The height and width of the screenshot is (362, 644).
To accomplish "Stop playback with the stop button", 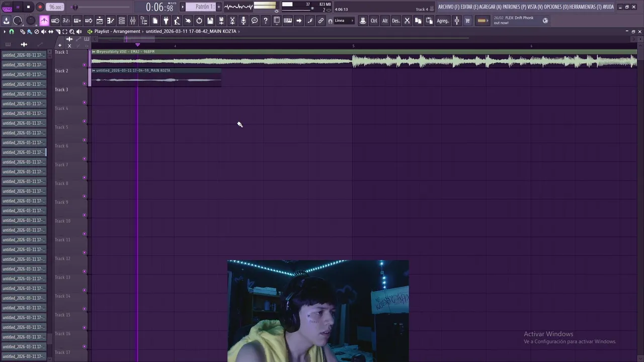I will pos(29,7).
